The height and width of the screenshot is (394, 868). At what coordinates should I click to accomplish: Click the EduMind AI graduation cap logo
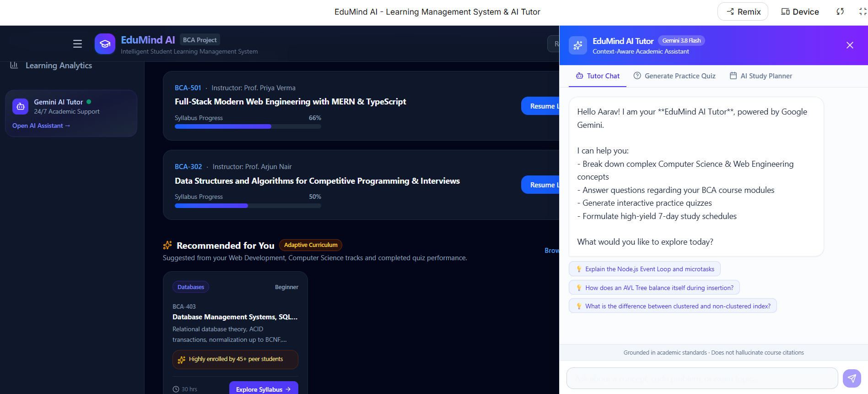point(105,44)
